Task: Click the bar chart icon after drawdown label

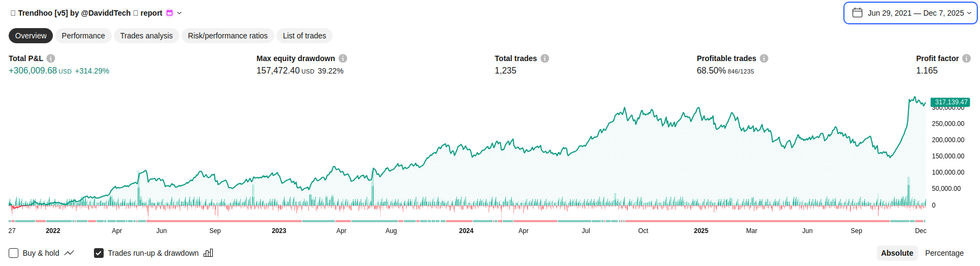Action: (208, 253)
